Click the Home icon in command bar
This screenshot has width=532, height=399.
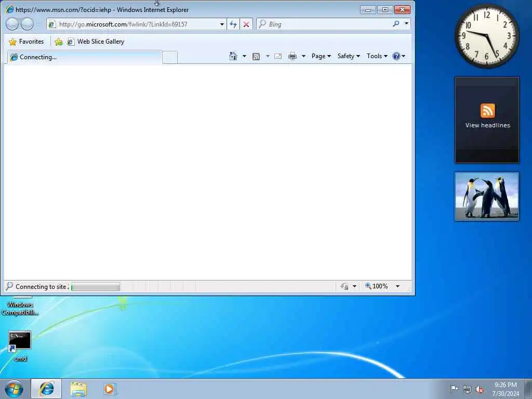coord(233,56)
